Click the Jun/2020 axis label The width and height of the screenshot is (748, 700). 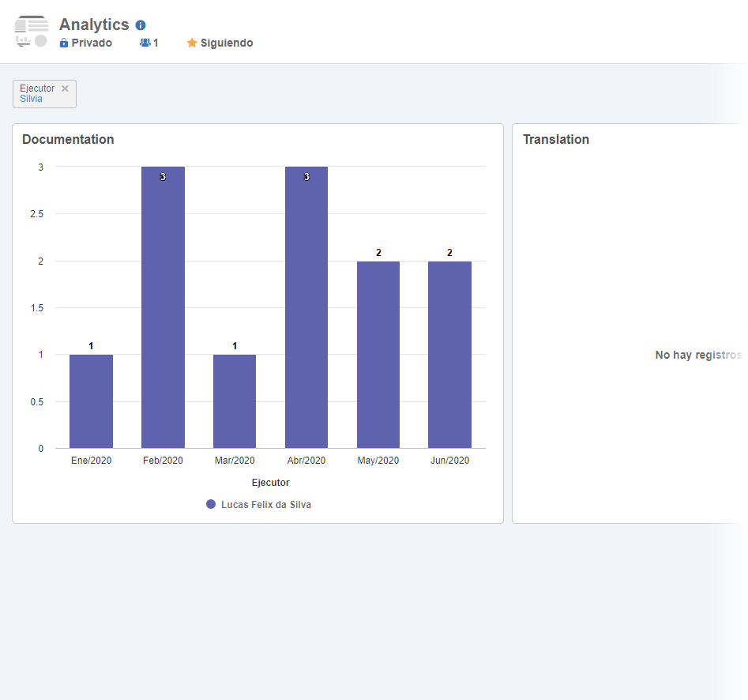point(450,461)
